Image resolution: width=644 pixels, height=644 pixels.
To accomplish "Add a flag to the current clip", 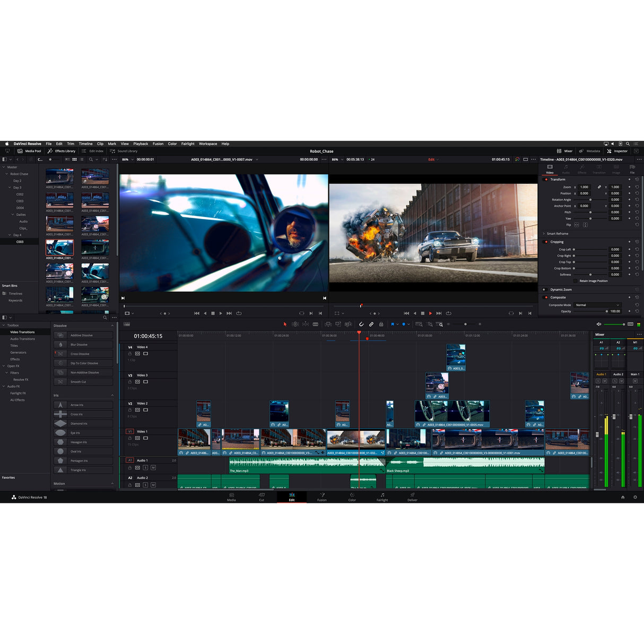I will tap(393, 324).
